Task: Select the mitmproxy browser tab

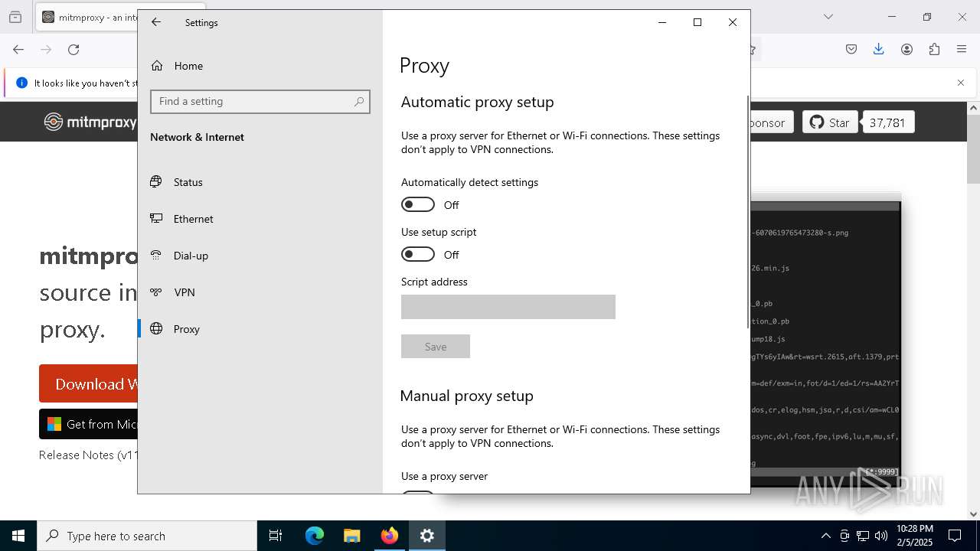Action: [87, 17]
